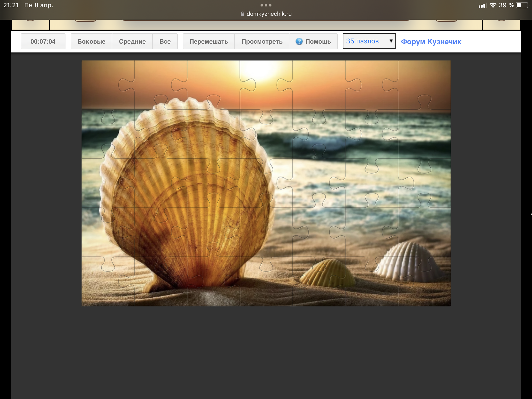Tap the 39 % battery percentage text
Screen dimensions: 532x399
click(x=506, y=5)
